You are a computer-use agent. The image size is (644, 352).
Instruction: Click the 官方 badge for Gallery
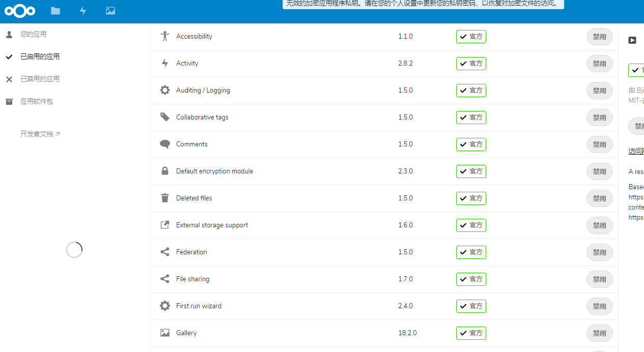pos(471,333)
